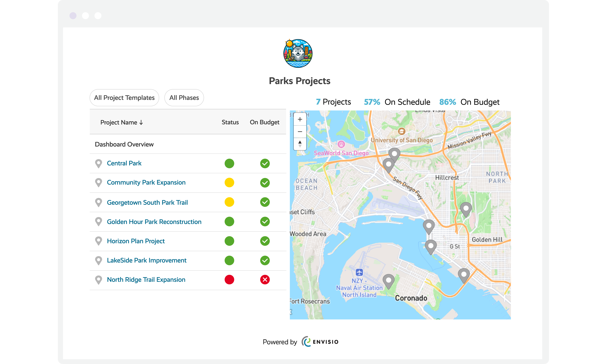This screenshot has height=364, width=607.
Task: Sort by Project Name column arrow
Action: [x=141, y=122]
